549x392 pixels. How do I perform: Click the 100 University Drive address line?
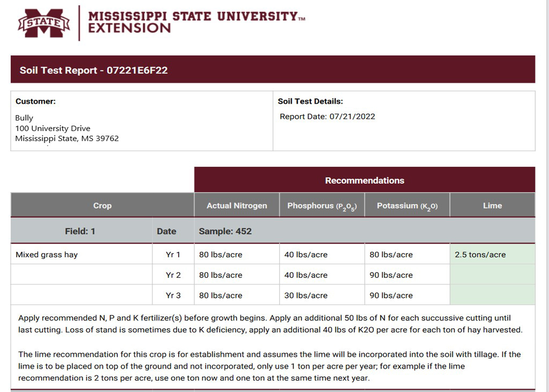pyautogui.click(x=53, y=128)
